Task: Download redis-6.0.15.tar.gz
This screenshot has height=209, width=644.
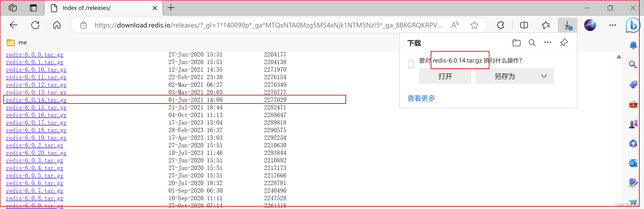Action: point(36,107)
